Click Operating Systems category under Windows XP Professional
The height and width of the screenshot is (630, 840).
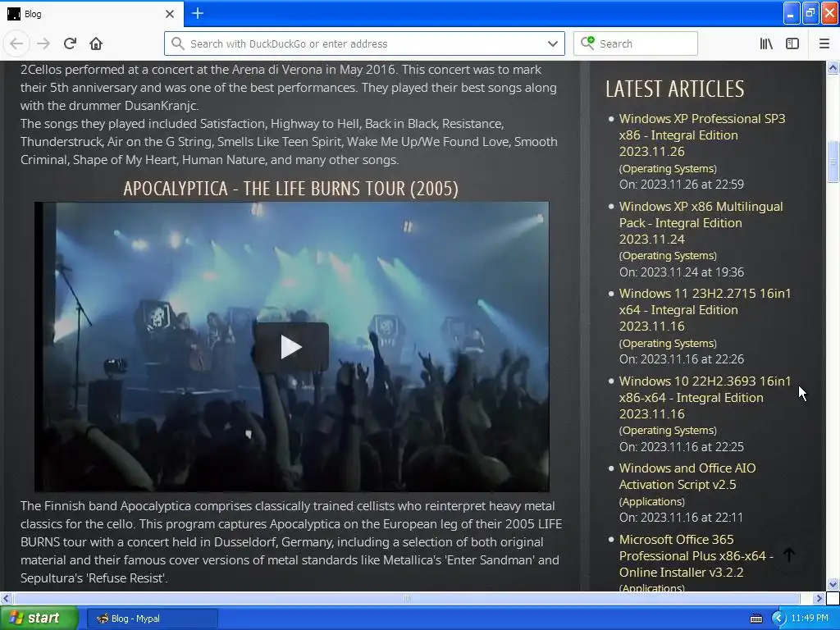pos(668,169)
